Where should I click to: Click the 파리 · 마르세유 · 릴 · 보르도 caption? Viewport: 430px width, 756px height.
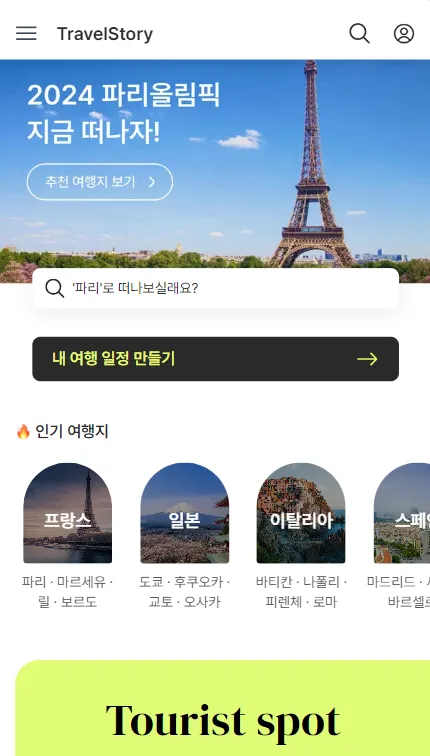point(67,592)
